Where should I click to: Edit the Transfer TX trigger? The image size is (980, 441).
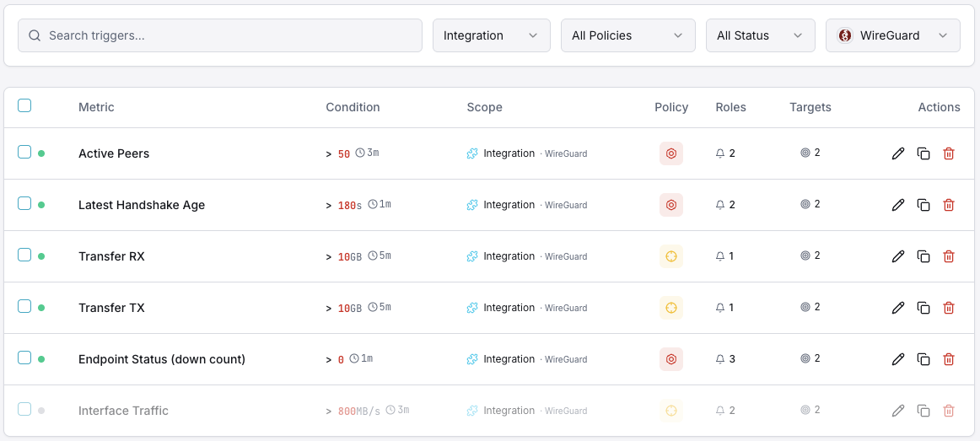click(898, 307)
